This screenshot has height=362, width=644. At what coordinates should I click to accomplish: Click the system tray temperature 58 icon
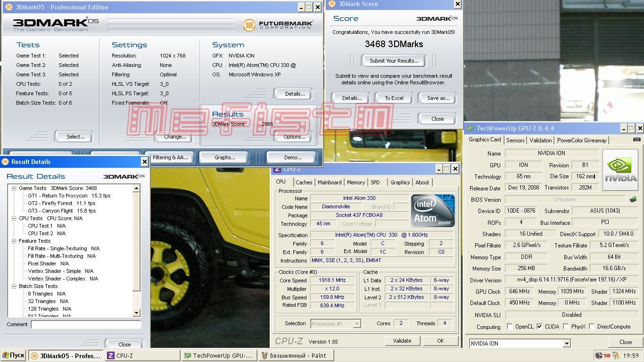[607, 355]
